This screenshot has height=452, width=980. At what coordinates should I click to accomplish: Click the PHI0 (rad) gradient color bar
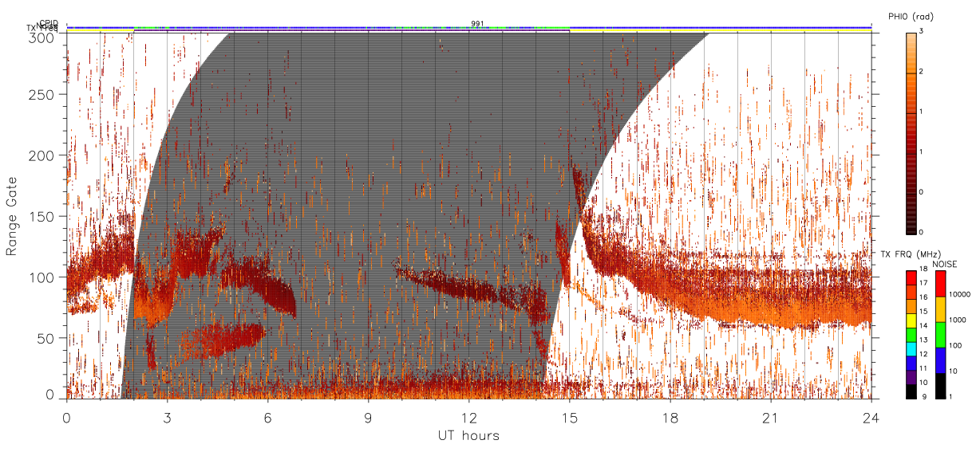(911, 132)
